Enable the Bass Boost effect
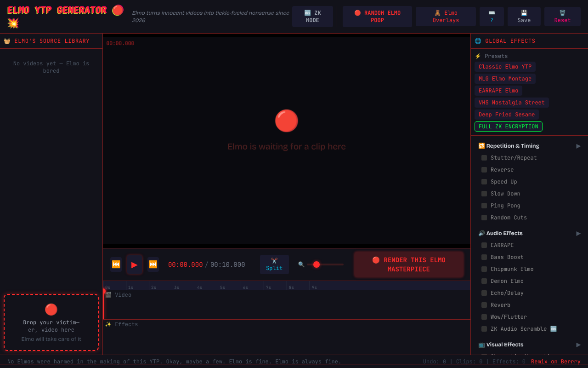This screenshot has width=588, height=368. pyautogui.click(x=484, y=257)
